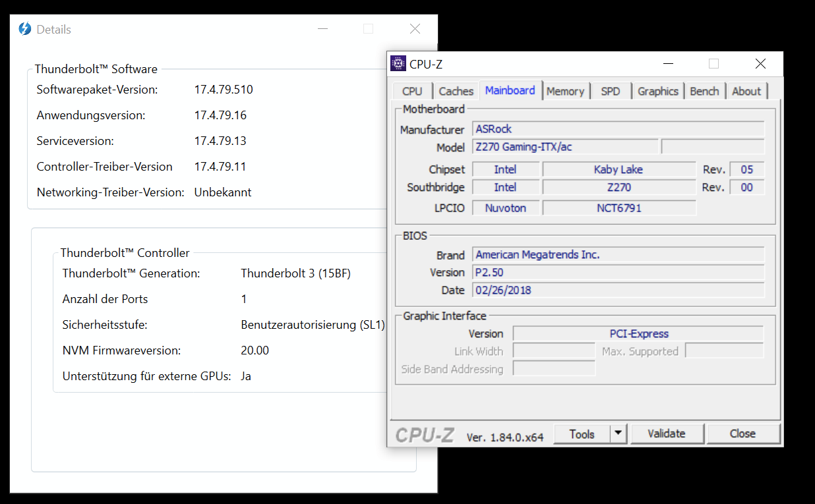Click the Validate button
815x504 pixels.
tap(667, 434)
